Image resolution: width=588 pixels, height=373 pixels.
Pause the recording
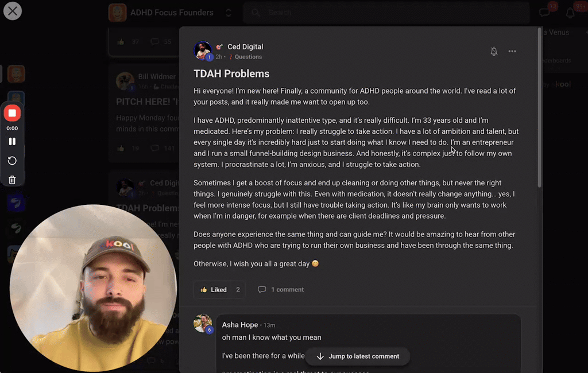(x=12, y=141)
